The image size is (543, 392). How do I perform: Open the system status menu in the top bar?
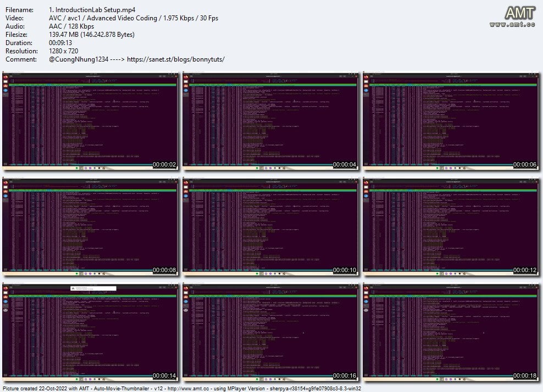(173, 73)
